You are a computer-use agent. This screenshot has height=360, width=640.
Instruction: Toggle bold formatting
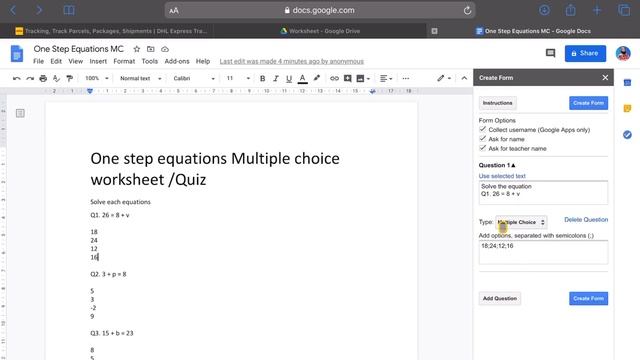pos(262,78)
